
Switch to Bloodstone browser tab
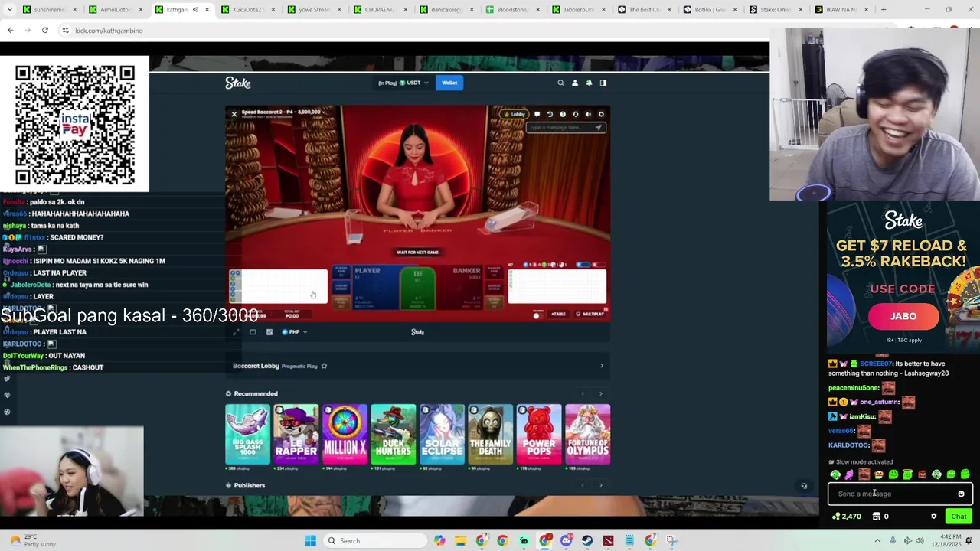[x=511, y=10]
